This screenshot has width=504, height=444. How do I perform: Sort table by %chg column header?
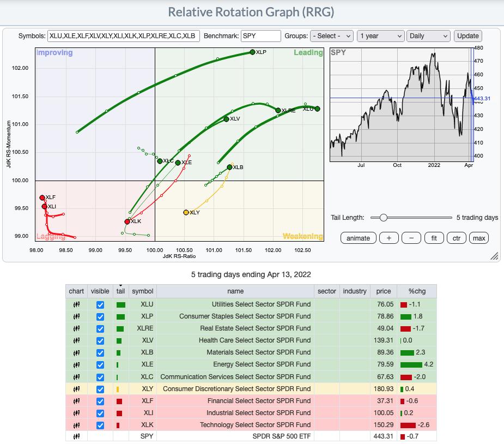coord(417,291)
